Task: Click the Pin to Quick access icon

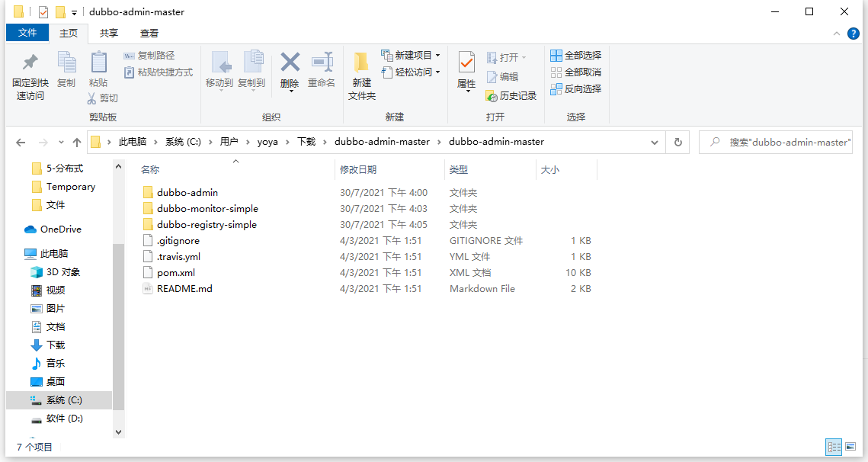Action: (x=30, y=63)
